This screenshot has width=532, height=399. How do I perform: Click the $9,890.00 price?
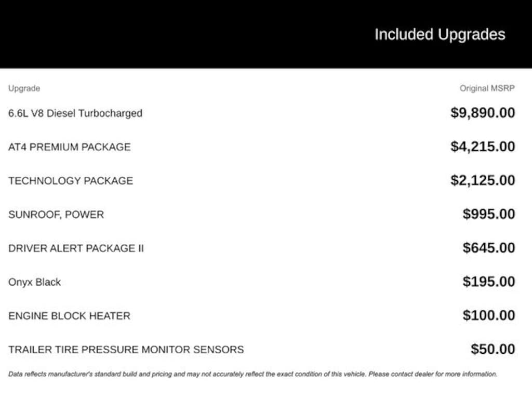[x=483, y=113]
